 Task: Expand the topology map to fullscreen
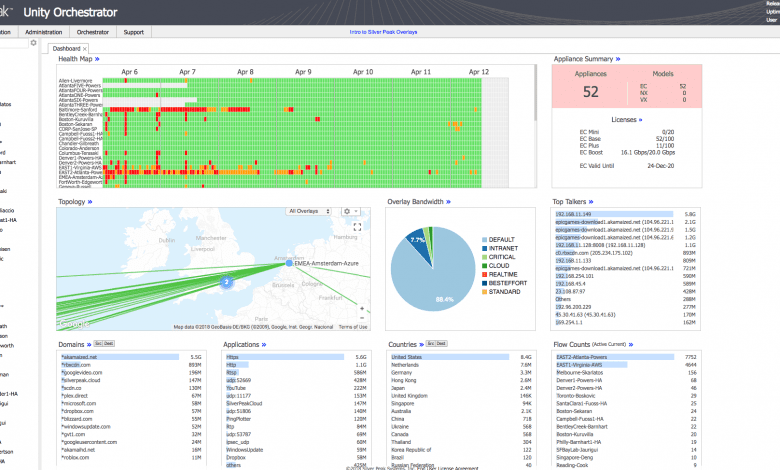357,227
